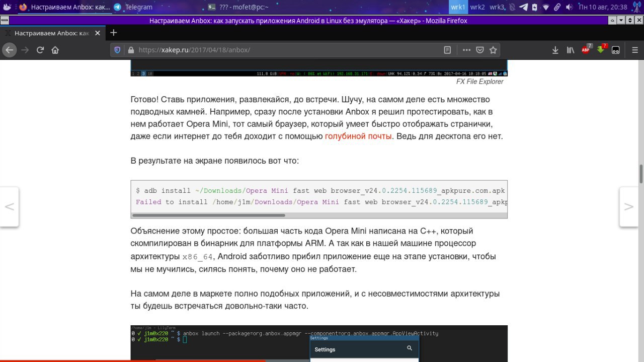Screen dimensions: 644x362
Task: Click the 'Failed to install' output line
Action: click(321, 202)
